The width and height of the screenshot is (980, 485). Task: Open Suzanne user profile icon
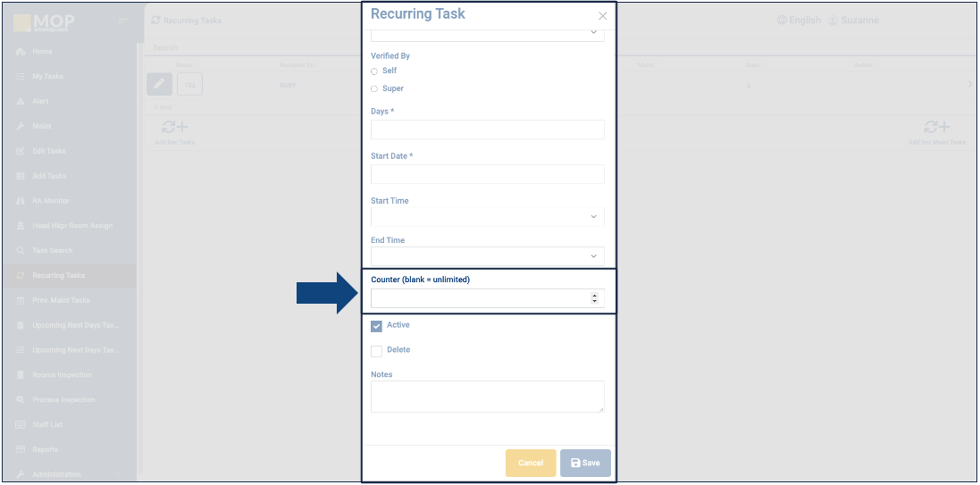point(833,20)
